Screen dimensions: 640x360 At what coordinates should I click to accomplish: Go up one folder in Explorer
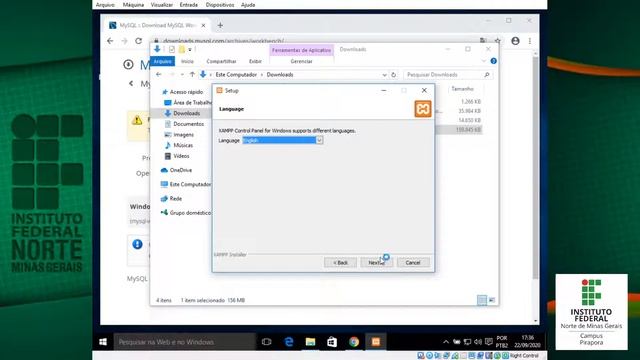(192, 75)
